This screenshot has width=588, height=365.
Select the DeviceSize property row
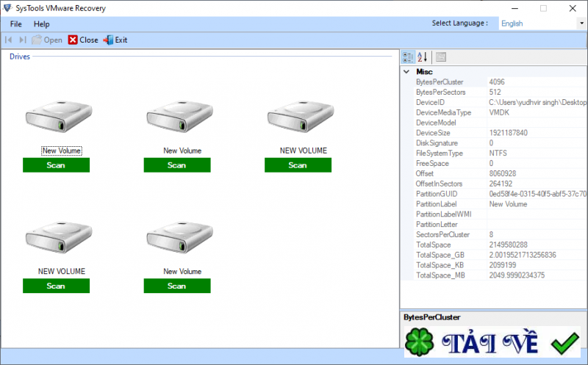coord(499,133)
